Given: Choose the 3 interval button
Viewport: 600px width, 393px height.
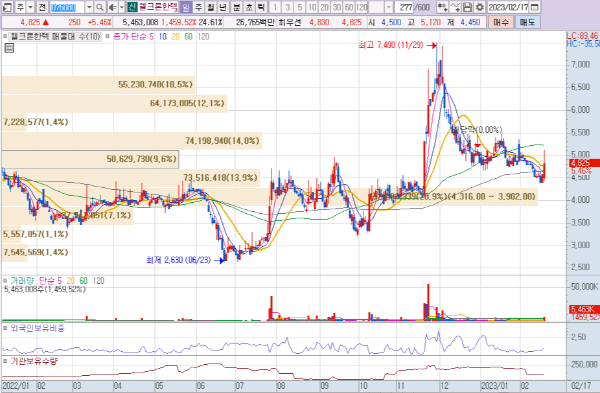Looking at the screenshot, I should 287,7.
